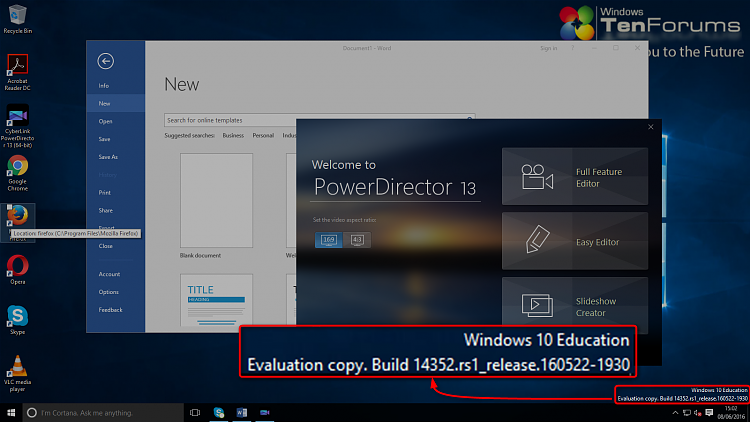Image resolution: width=750 pixels, height=422 pixels.
Task: Open the Opera browser shortcut
Action: point(18,270)
